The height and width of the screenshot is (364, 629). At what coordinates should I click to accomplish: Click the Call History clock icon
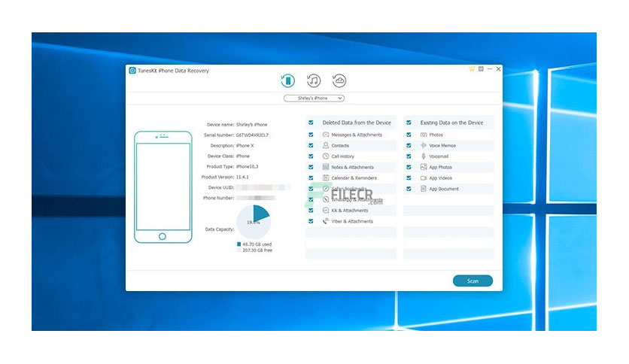point(326,156)
